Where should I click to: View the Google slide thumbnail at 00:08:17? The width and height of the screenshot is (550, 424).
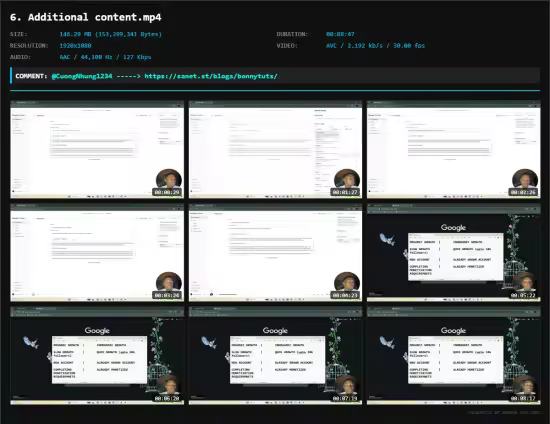(454, 356)
